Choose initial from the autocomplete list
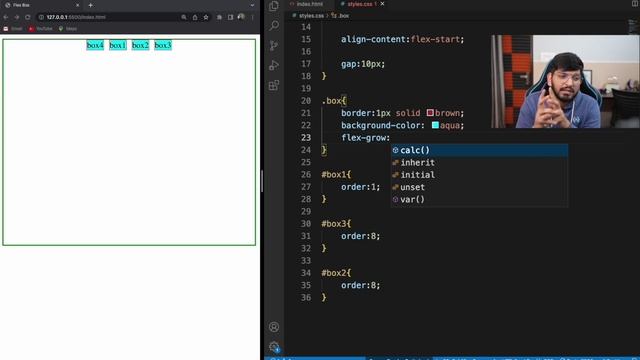Image resolution: width=640 pixels, height=360 pixels. click(x=479, y=175)
